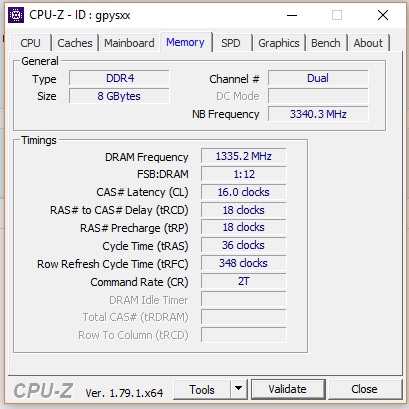Click the FSB:DRAM label

pyautogui.click(x=163, y=174)
